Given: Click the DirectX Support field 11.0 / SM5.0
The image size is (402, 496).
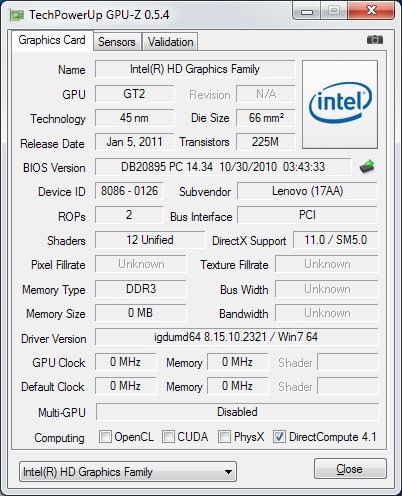Looking at the screenshot, I should (336, 240).
